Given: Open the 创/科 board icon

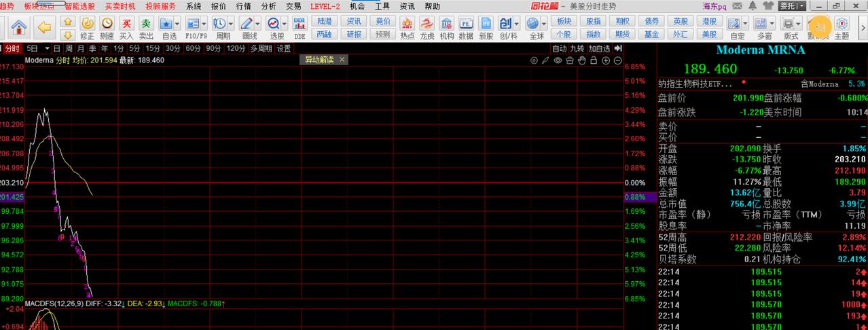Looking at the screenshot, I should pyautogui.click(x=505, y=24).
